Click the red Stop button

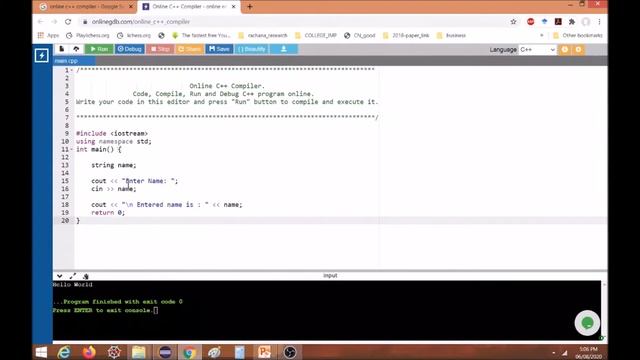coord(160,49)
